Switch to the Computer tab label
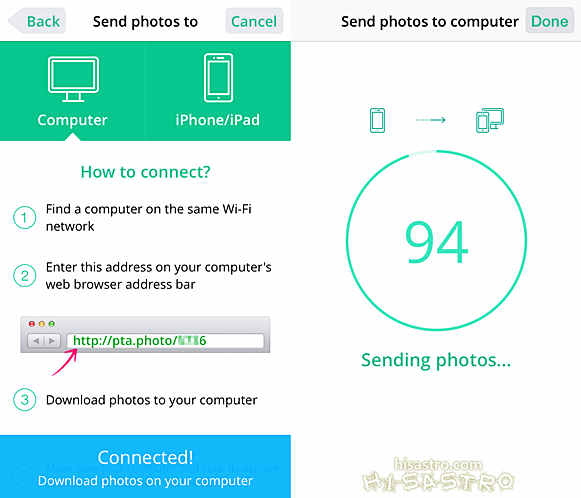Image resolution: width=581 pixels, height=498 pixels. pyautogui.click(x=72, y=120)
